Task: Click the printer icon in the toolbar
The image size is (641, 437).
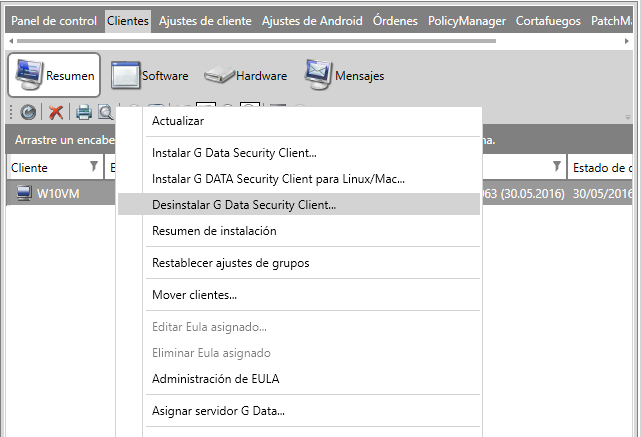Action: (84, 113)
